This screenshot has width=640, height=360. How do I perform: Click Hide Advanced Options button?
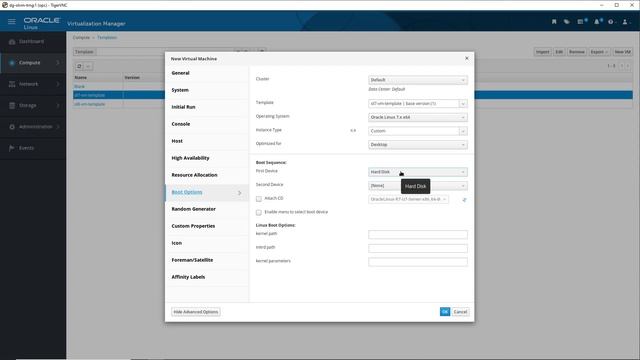[x=196, y=312]
